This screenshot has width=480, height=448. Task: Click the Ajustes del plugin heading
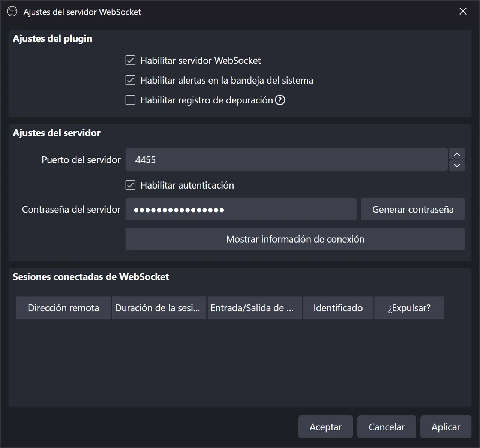[52, 39]
